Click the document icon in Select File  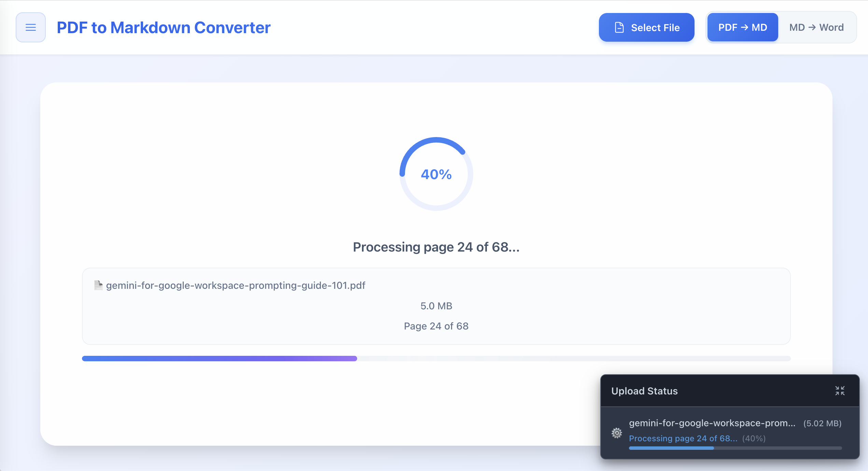point(619,27)
